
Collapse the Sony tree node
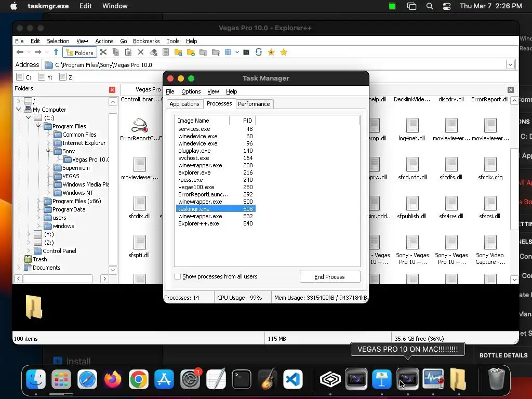click(48, 151)
